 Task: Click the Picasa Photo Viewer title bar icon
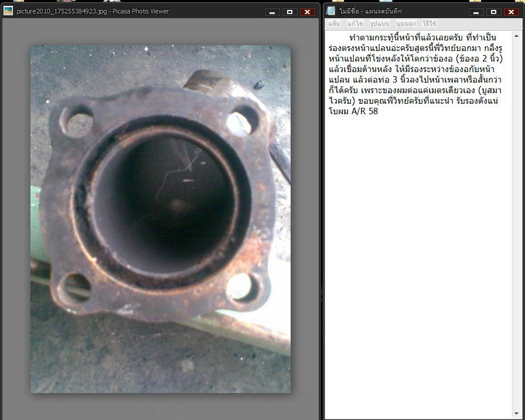click(8, 11)
